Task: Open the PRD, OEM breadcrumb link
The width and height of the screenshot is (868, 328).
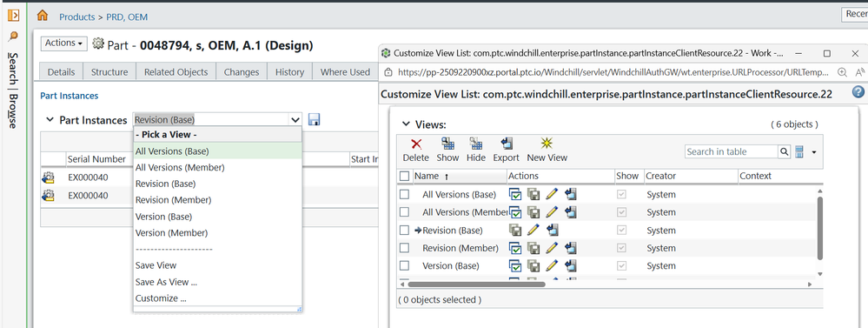Action: [127, 17]
